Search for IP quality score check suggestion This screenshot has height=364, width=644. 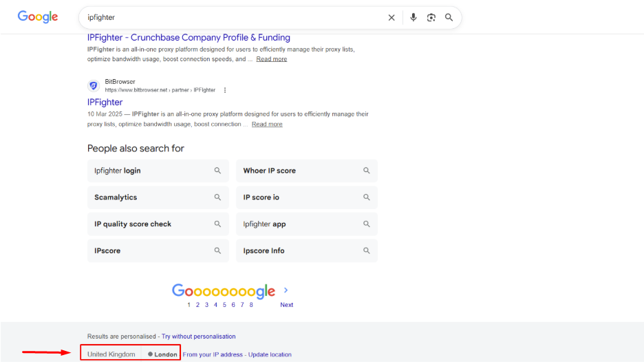pyautogui.click(x=158, y=224)
